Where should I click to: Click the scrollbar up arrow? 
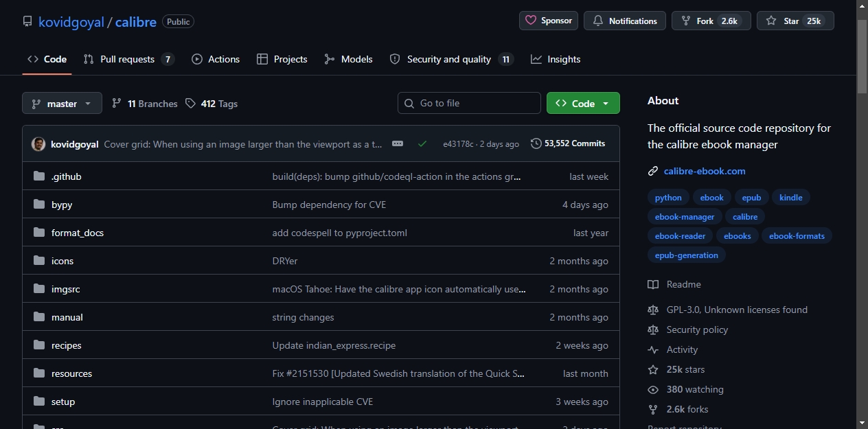coord(863,5)
